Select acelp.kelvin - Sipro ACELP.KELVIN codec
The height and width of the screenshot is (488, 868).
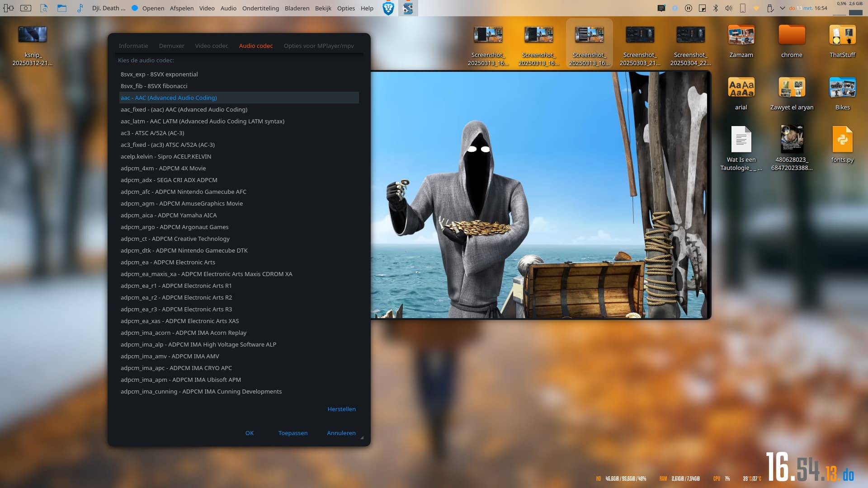[239, 156]
